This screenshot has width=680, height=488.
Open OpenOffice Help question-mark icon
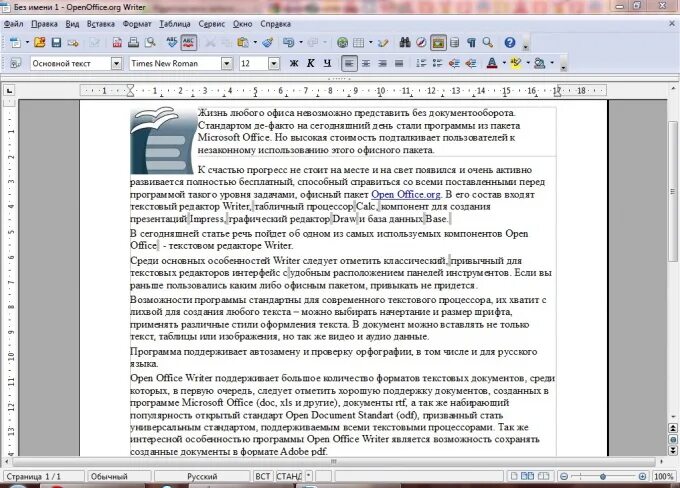click(x=510, y=43)
